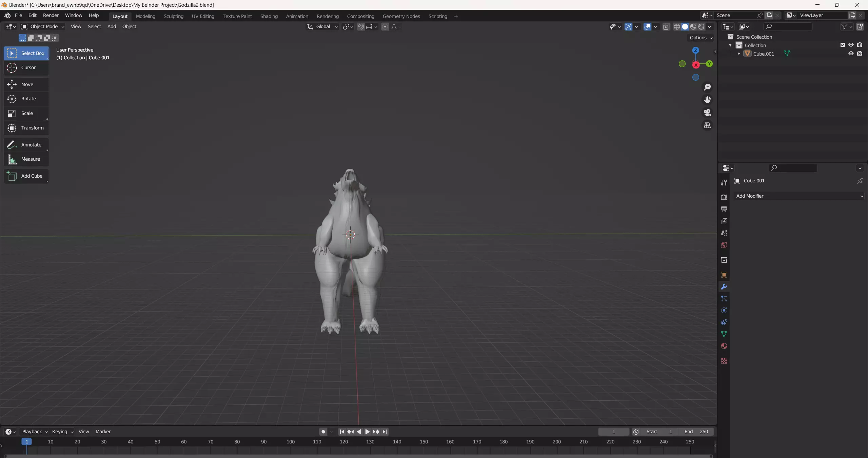Switch to rendered viewport shading
868x458 pixels.
[701, 26]
